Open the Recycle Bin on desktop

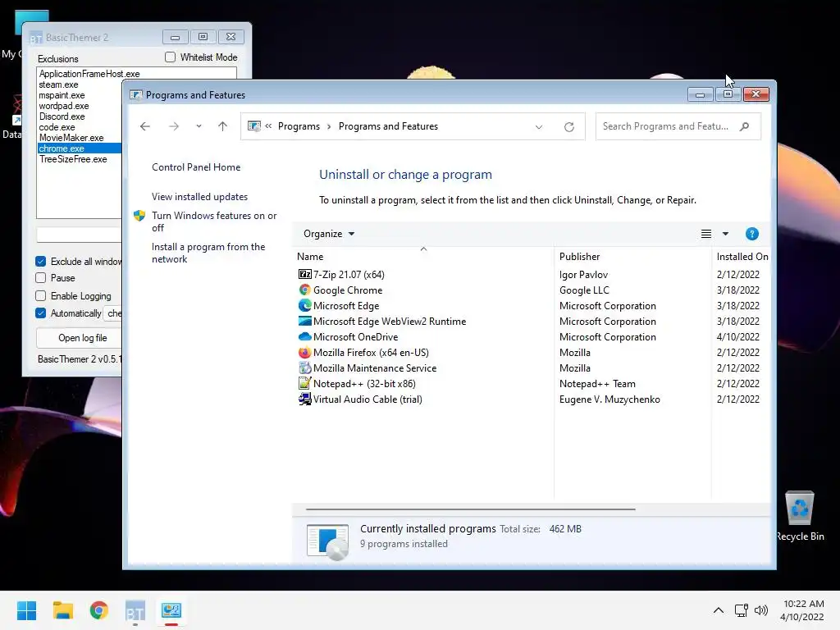coord(799,515)
